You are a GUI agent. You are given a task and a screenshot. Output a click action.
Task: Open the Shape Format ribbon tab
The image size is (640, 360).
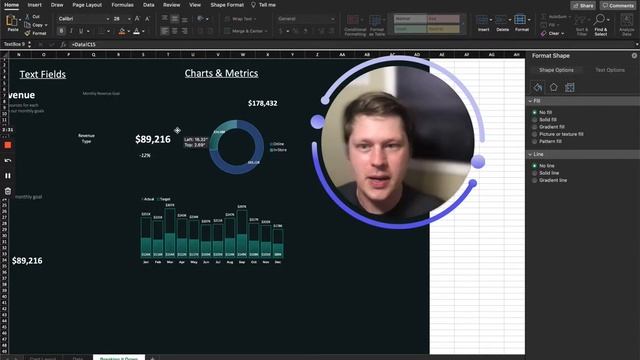click(x=227, y=5)
